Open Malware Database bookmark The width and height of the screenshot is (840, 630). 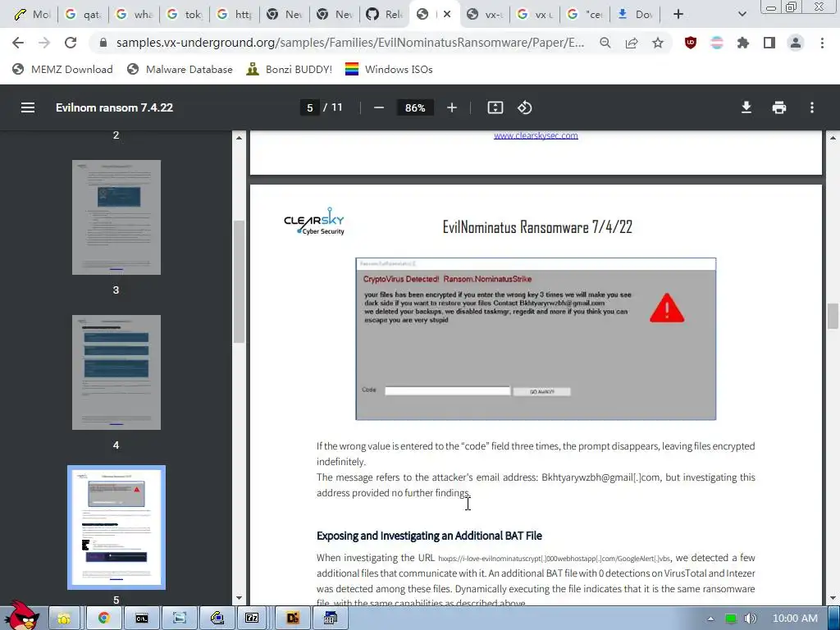(x=180, y=69)
